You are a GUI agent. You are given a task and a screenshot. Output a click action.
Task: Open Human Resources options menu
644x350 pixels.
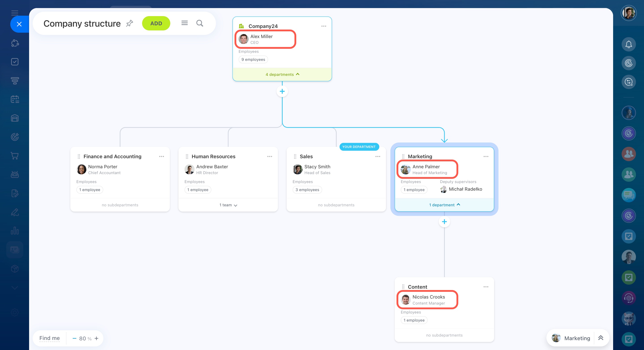point(269,156)
